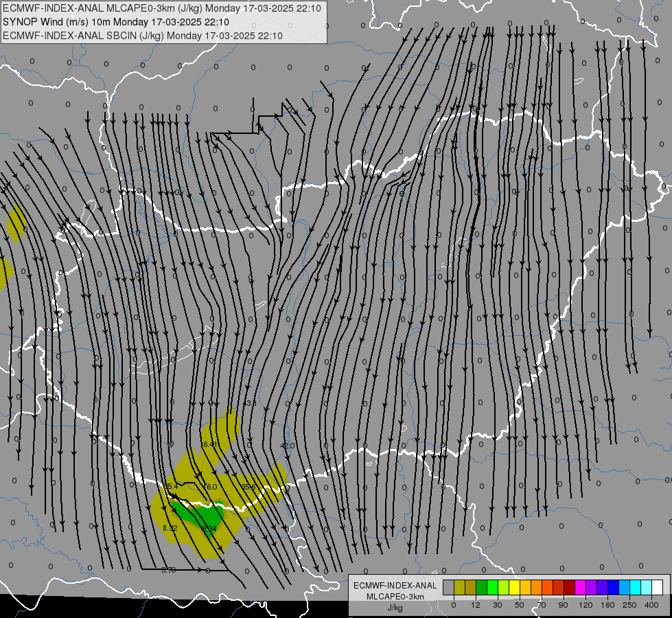Select the lime yellow-green legend swatch

[x=504, y=587]
